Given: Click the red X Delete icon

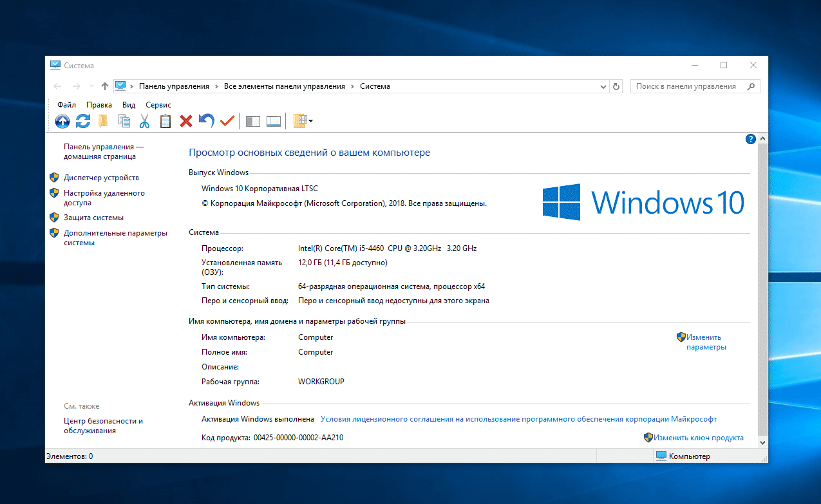Looking at the screenshot, I should coord(186,120).
